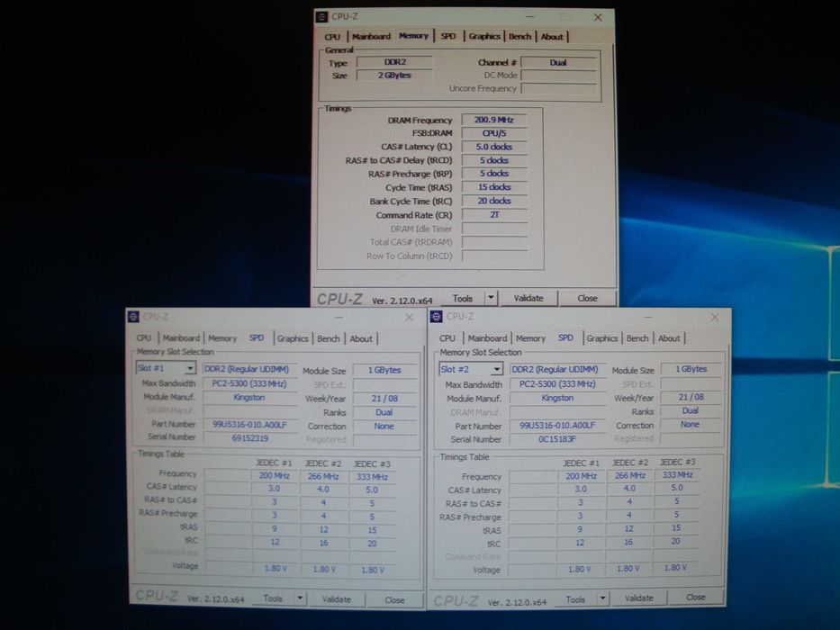Click Tools button in the Slot #1 window

coord(273,598)
